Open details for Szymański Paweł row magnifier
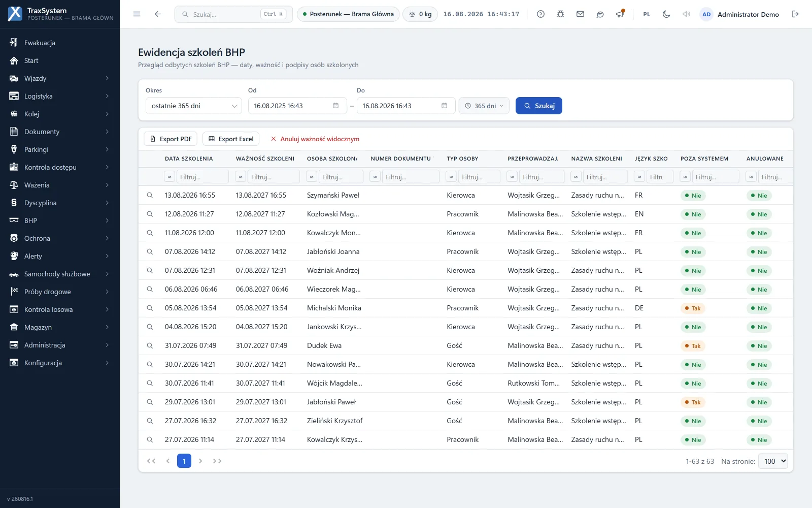 tap(150, 195)
